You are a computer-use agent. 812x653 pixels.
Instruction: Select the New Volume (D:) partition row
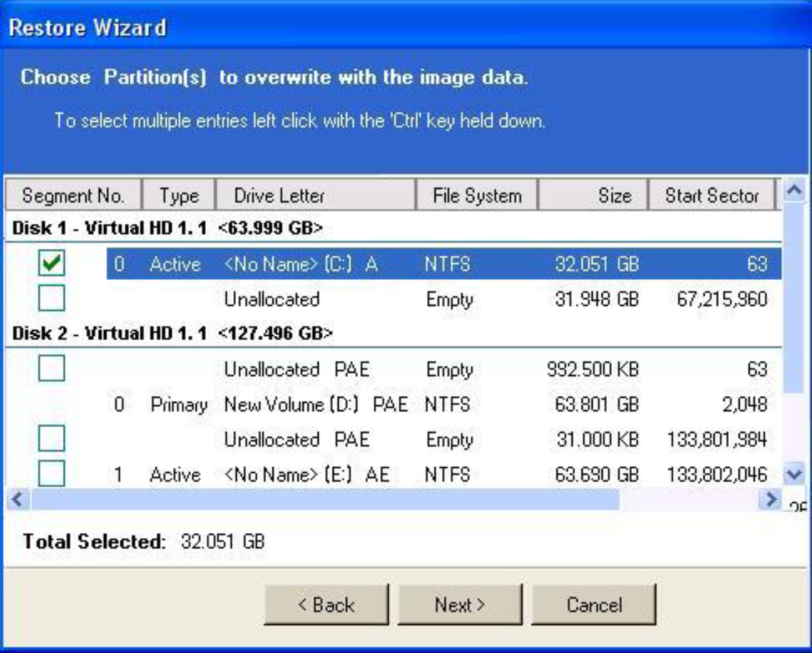click(316, 405)
